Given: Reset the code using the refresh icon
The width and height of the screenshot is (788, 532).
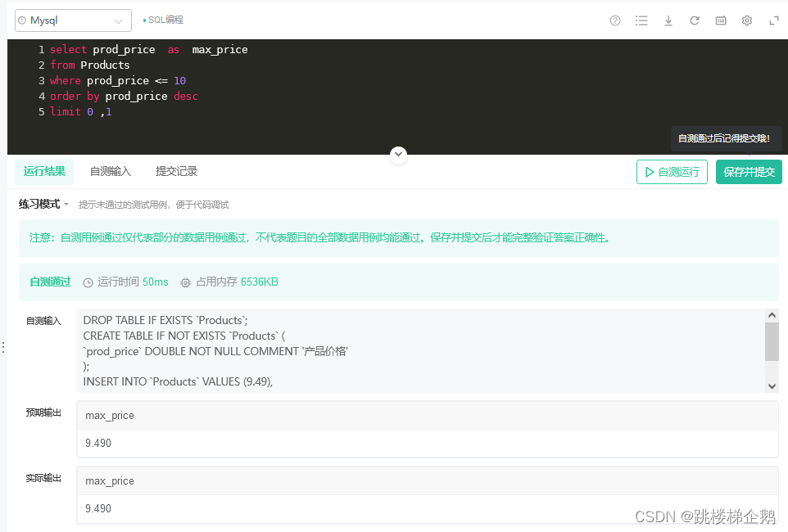Looking at the screenshot, I should click(x=694, y=20).
